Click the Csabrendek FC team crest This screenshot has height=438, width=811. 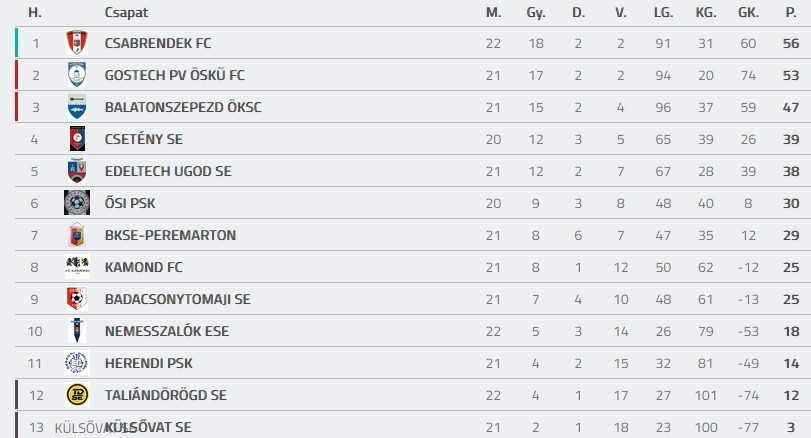pyautogui.click(x=77, y=43)
